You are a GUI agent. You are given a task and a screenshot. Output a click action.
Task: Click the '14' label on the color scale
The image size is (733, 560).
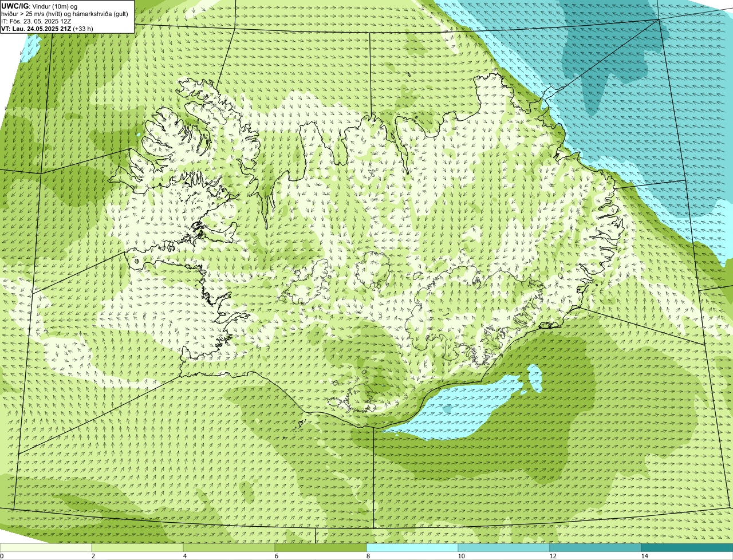[x=644, y=556]
